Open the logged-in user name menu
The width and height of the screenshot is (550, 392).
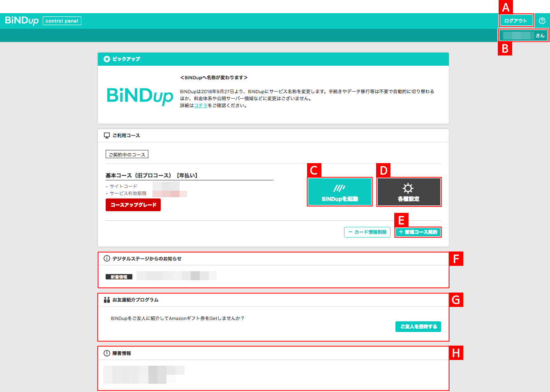tap(522, 35)
